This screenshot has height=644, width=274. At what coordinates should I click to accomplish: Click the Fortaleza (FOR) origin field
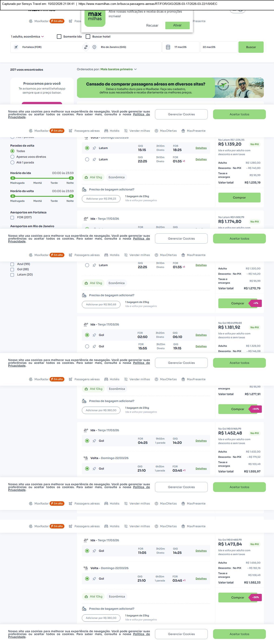coord(48,47)
